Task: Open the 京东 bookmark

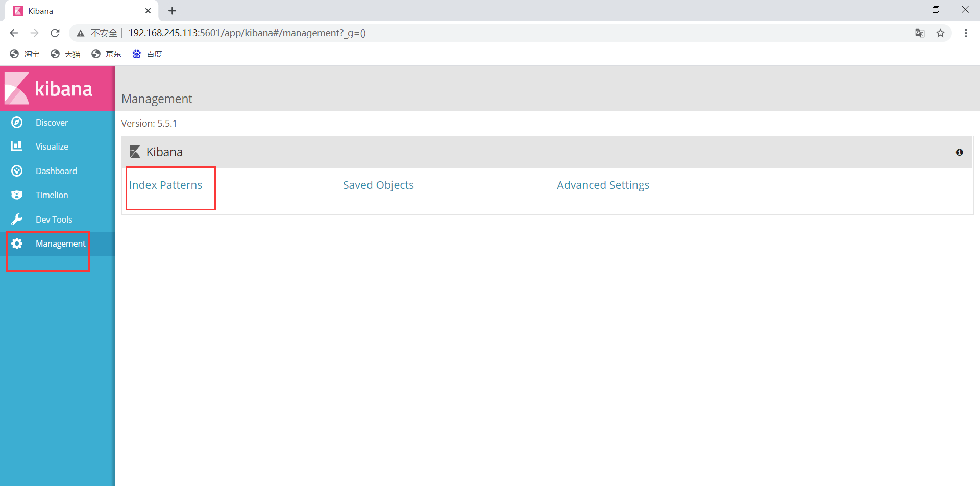Action: point(106,54)
